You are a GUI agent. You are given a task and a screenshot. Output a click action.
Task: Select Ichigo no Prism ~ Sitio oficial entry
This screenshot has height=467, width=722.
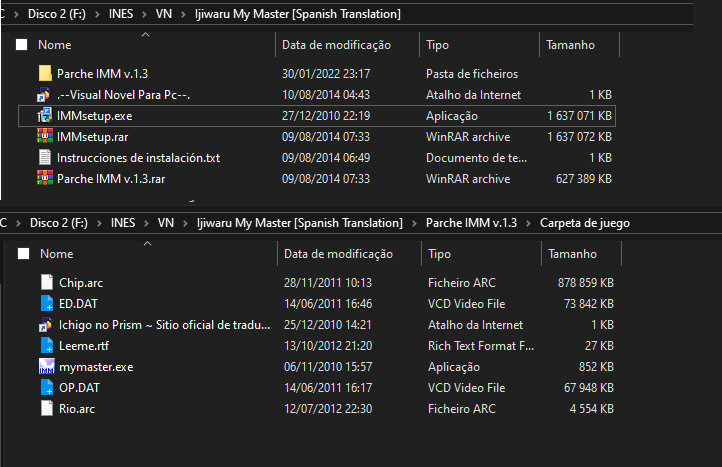[164, 325]
